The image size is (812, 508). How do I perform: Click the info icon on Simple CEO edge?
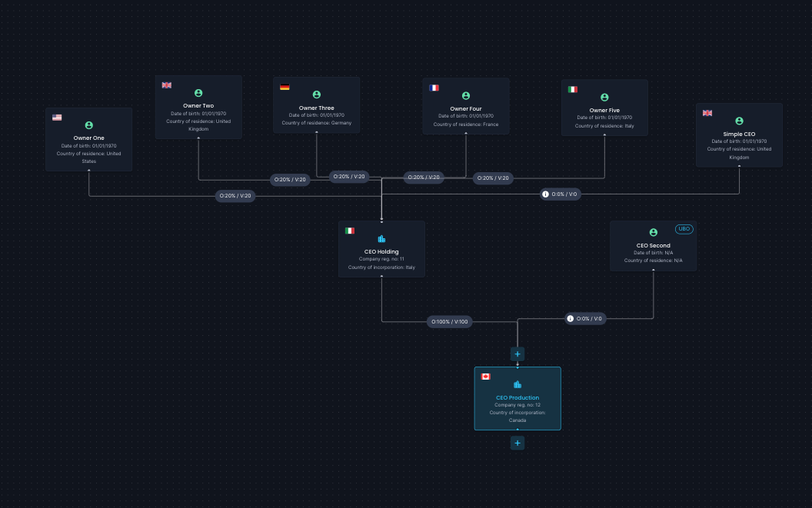pos(545,194)
